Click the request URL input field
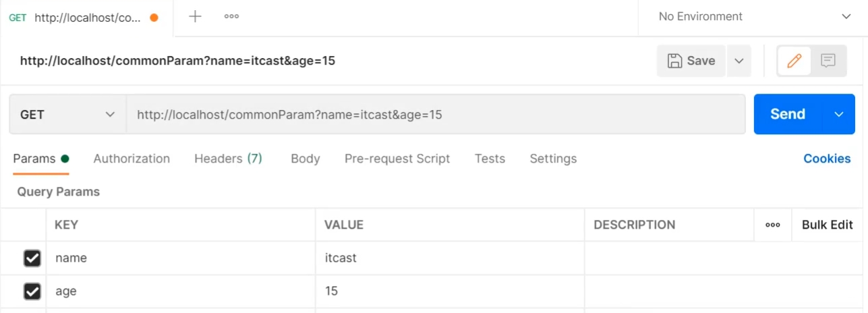Screen dimensions: 868x313 435,115
